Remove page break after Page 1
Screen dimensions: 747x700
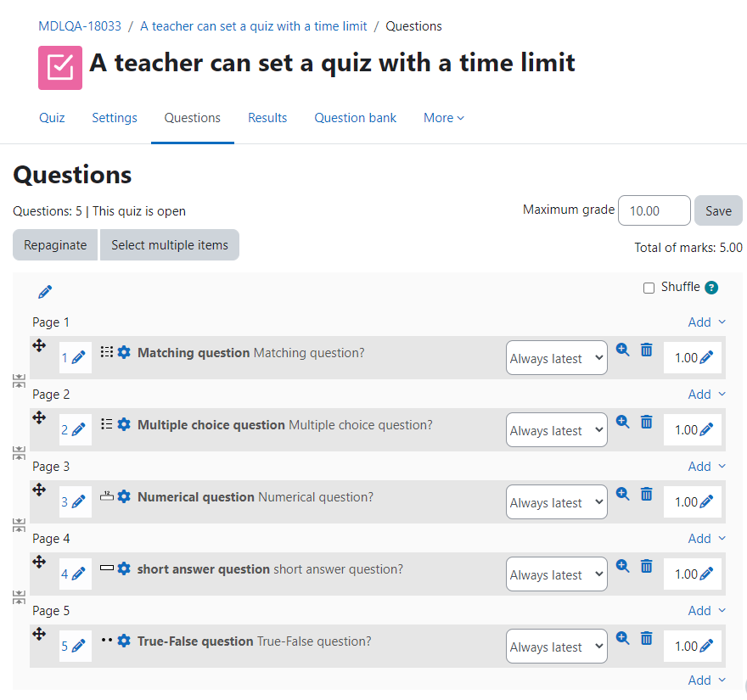(x=19, y=381)
